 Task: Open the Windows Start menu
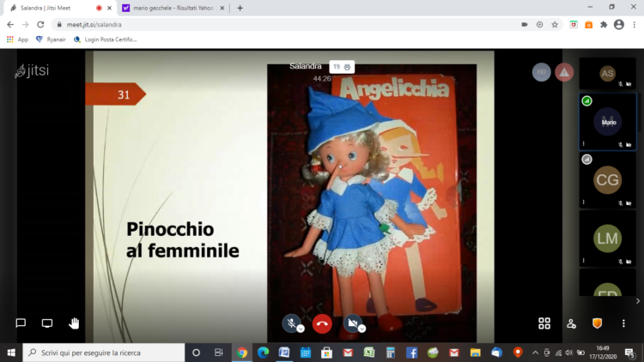tap(11, 353)
